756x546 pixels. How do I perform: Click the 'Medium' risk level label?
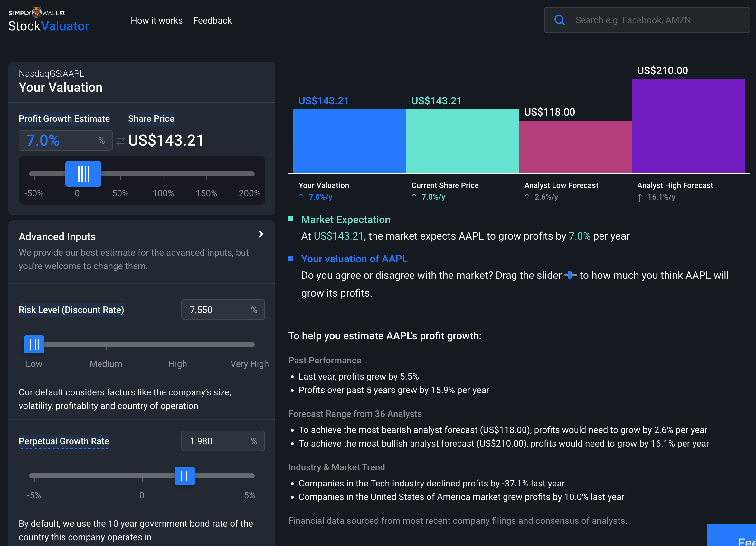coord(106,364)
